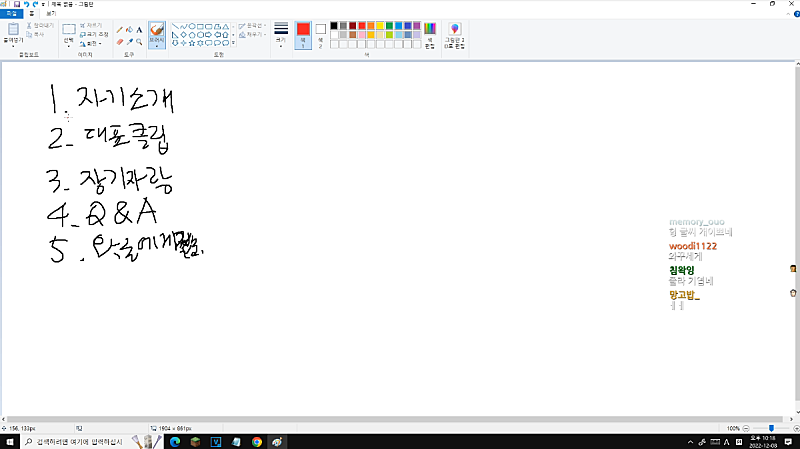Show hidden system tray icons caret

(x=690, y=442)
